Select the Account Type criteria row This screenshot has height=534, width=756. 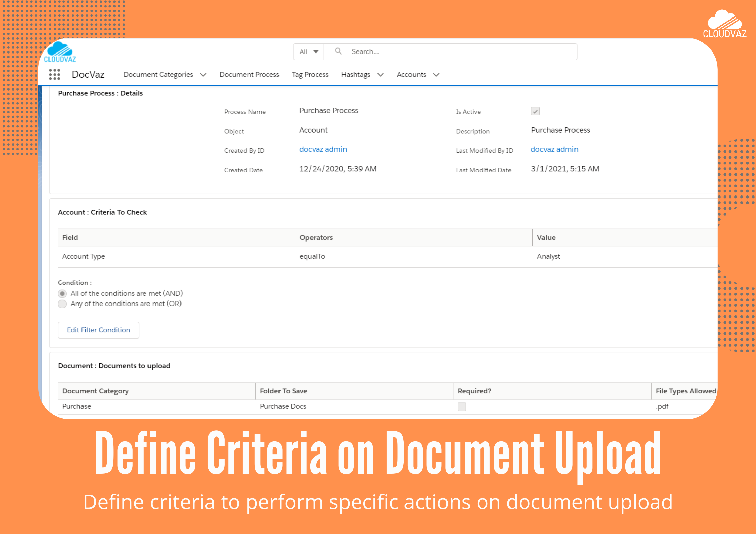click(x=83, y=256)
